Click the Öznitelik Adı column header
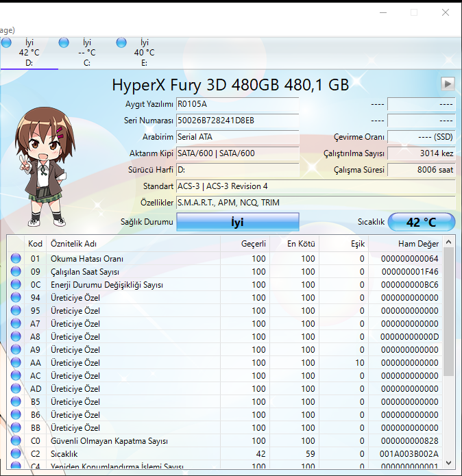The height and width of the screenshot is (476, 462). (x=73, y=244)
